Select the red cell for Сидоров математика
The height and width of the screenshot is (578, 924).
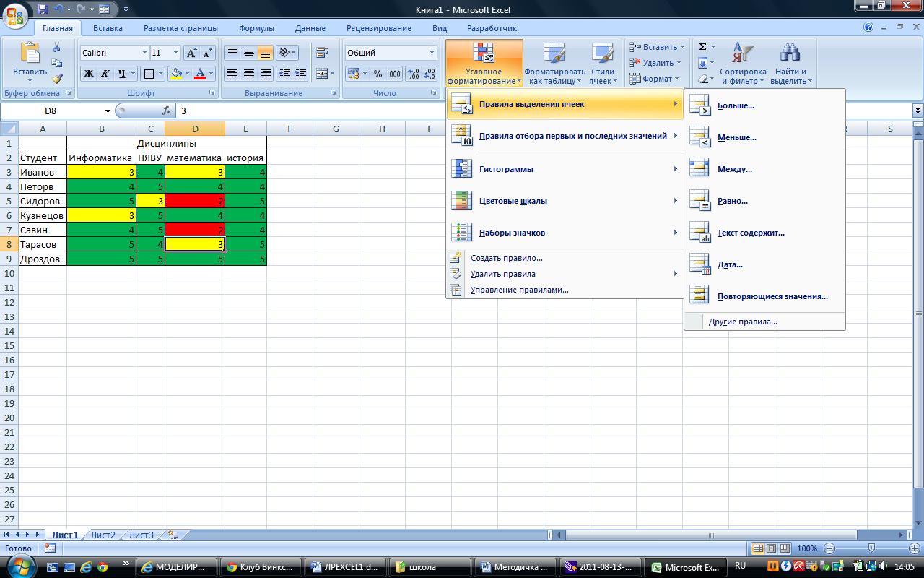point(195,201)
